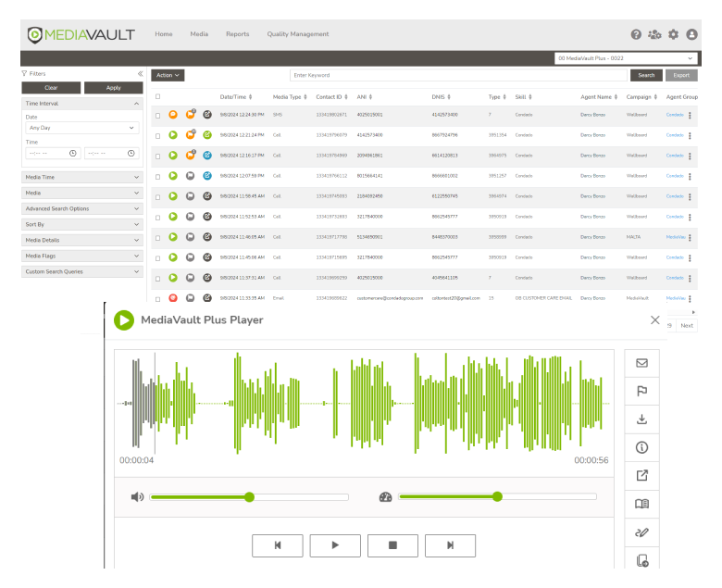Click the player Play button
Viewport: 722px width, 588px height.
(x=335, y=545)
